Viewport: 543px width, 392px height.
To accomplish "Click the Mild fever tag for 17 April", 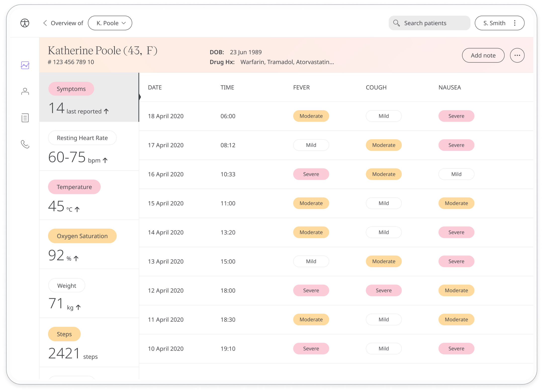I will tap(311, 145).
